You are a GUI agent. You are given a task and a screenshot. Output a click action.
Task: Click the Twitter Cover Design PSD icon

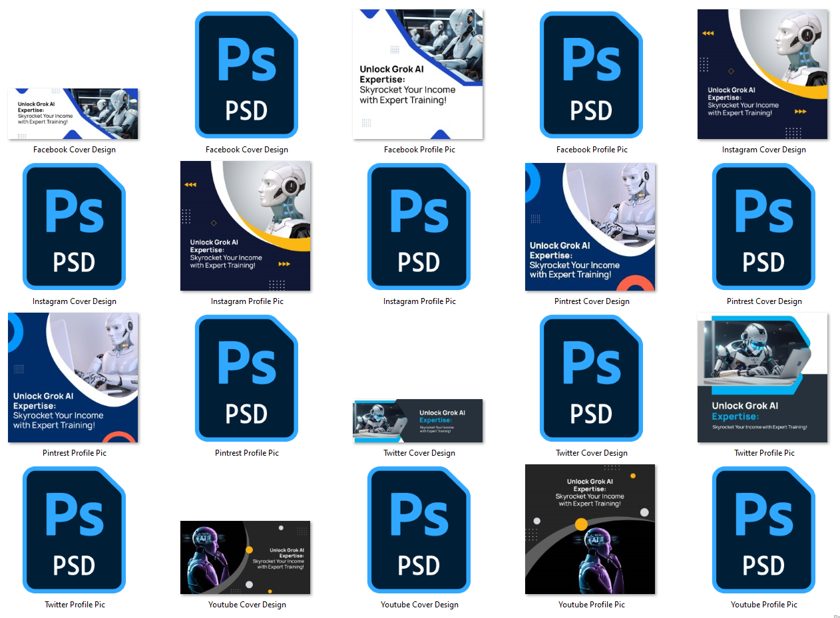point(591,378)
